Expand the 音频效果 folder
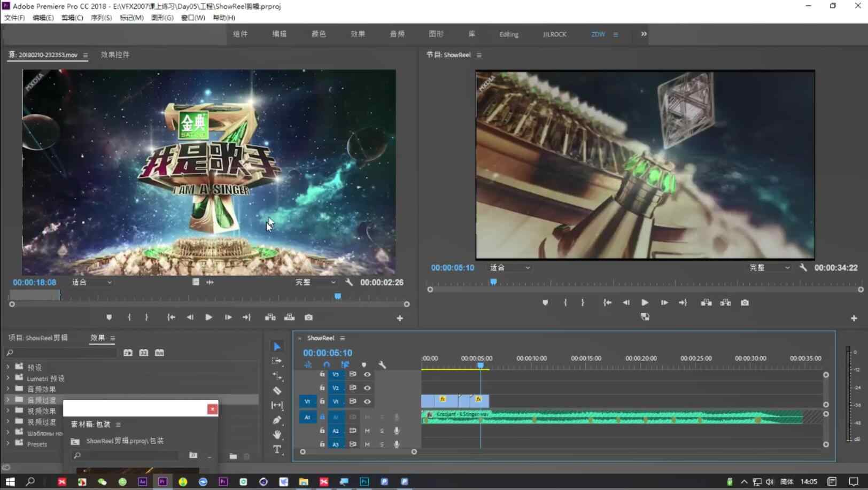868x490 pixels. click(7, 389)
